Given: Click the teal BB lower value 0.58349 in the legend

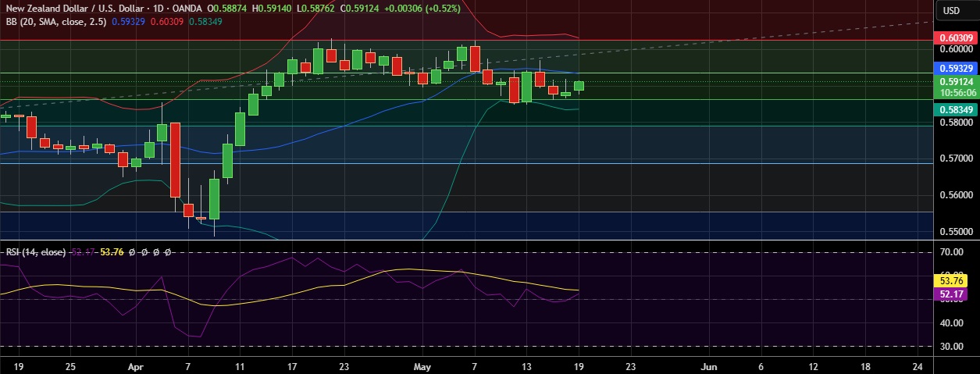Looking at the screenshot, I should [205, 21].
